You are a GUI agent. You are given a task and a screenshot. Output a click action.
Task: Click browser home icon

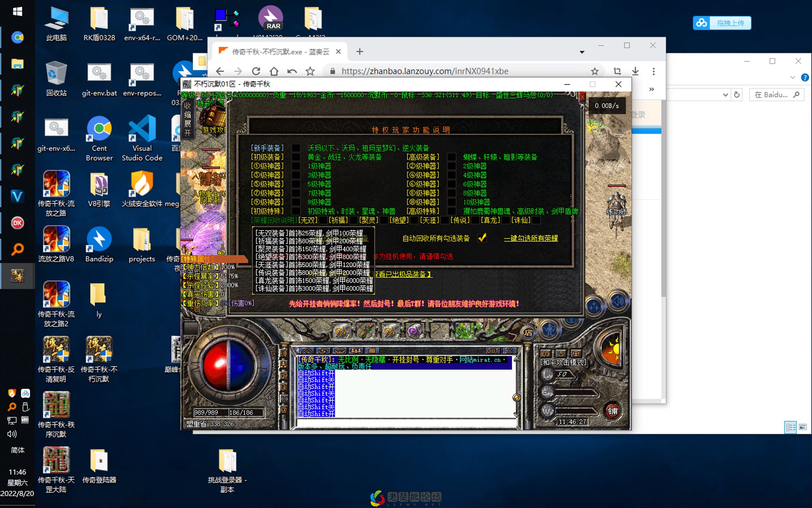pos(274,71)
